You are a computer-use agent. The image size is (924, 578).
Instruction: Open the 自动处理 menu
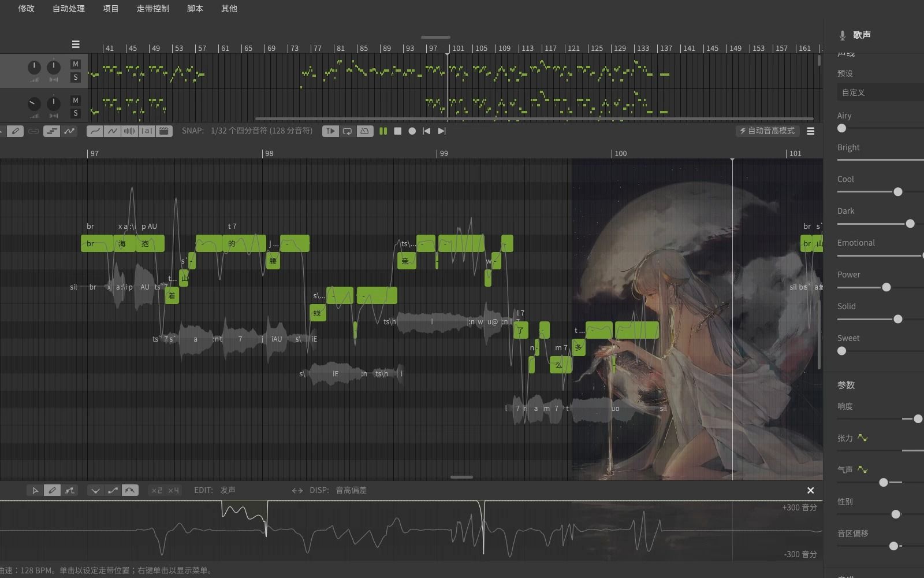tap(69, 9)
